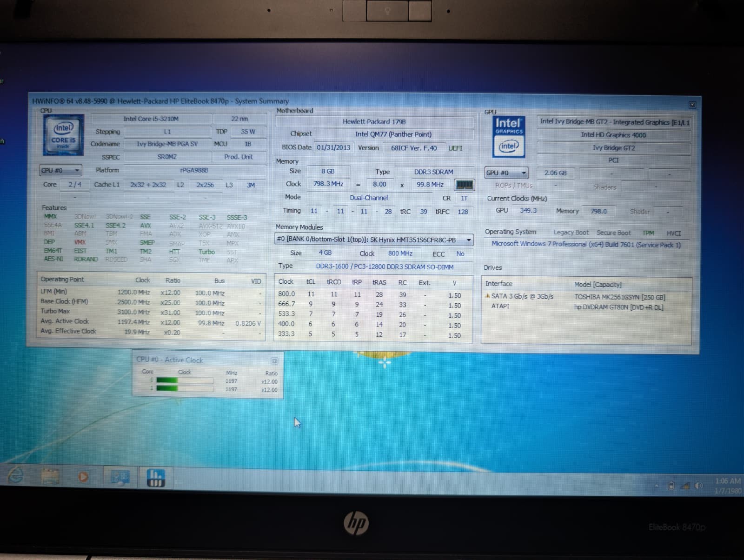This screenshot has height=560, width=744.
Task: Click the 333.3 memory timing row
Action: (x=373, y=334)
